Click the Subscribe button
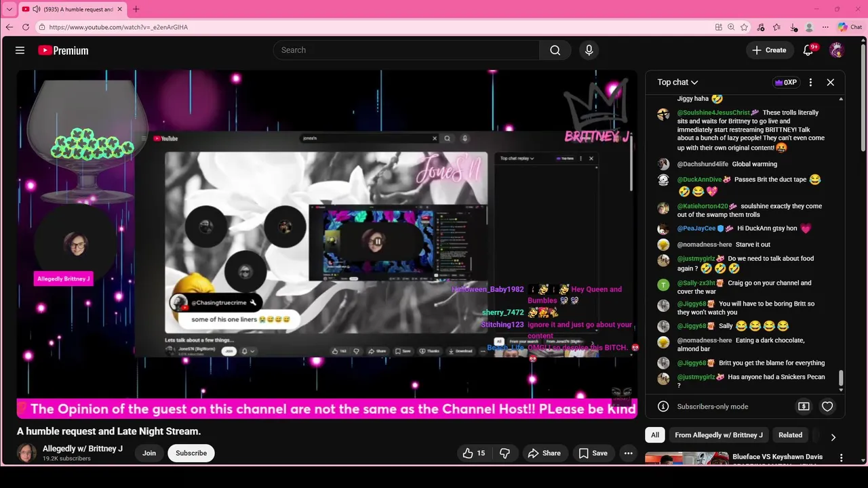 [x=191, y=453]
